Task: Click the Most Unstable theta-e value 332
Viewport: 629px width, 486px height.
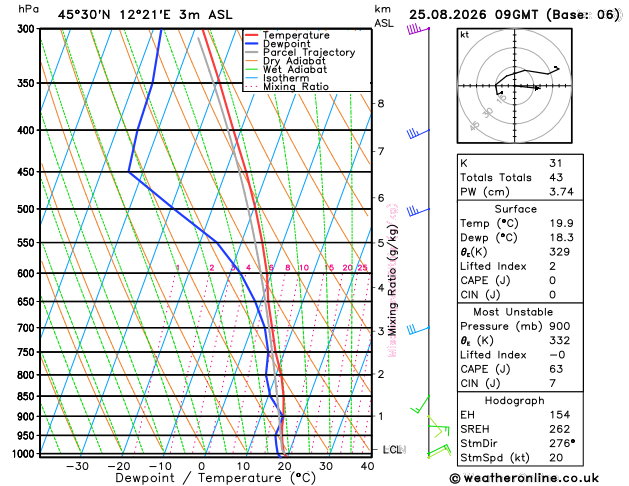Action: coord(560,340)
